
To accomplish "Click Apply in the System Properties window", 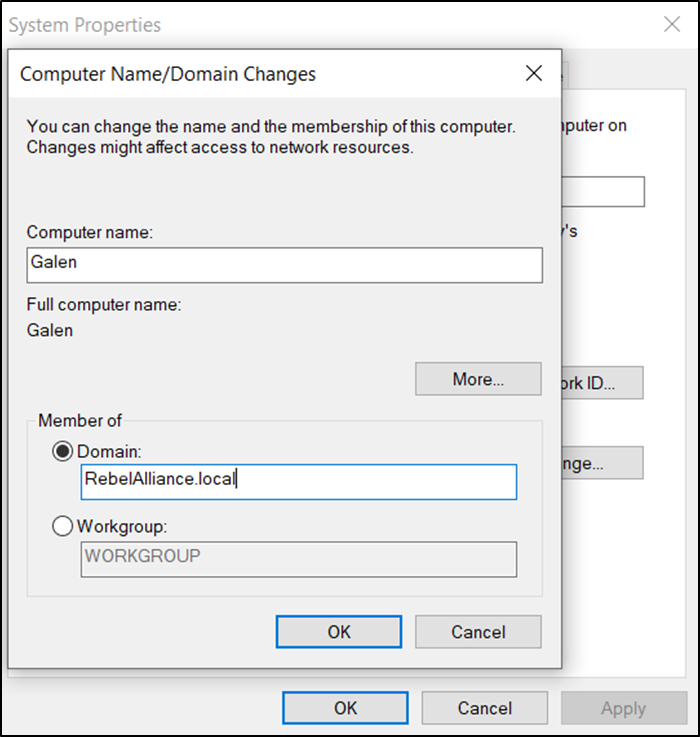I will coord(624,708).
